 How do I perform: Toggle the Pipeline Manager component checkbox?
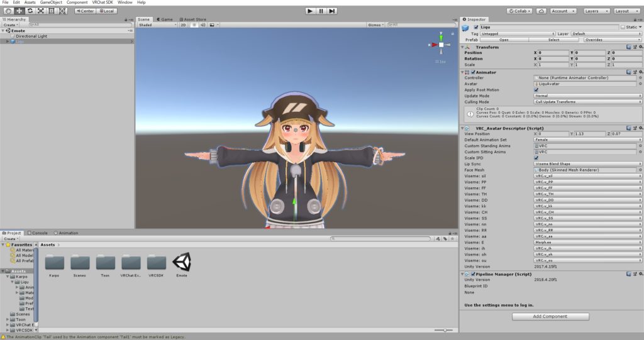473,274
